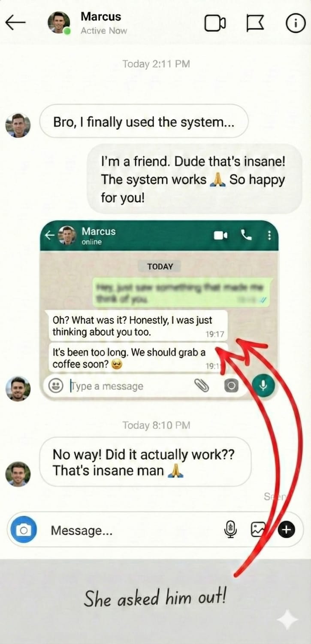Record a voice message with microphone

coord(231,530)
